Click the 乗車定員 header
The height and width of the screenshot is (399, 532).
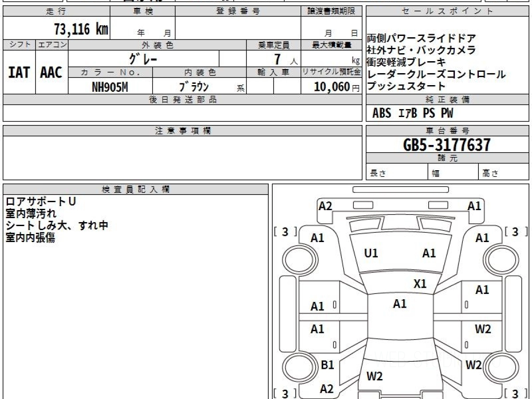274,45
